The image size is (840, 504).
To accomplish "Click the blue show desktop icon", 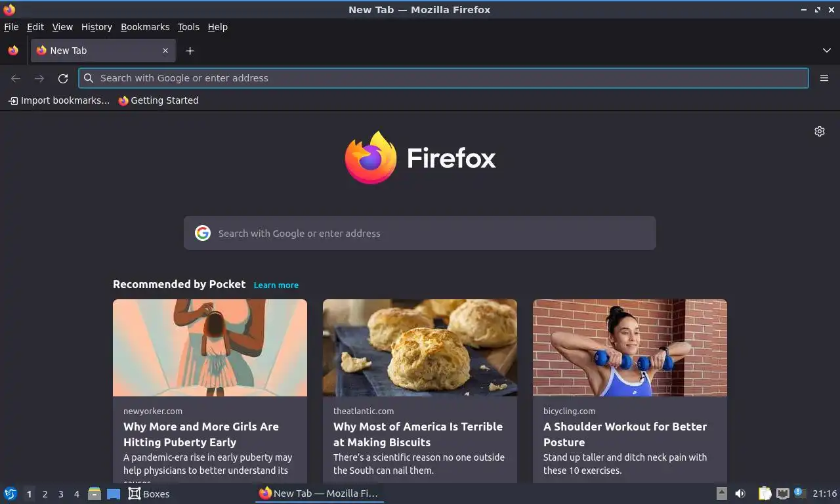I will pyautogui.click(x=114, y=493).
